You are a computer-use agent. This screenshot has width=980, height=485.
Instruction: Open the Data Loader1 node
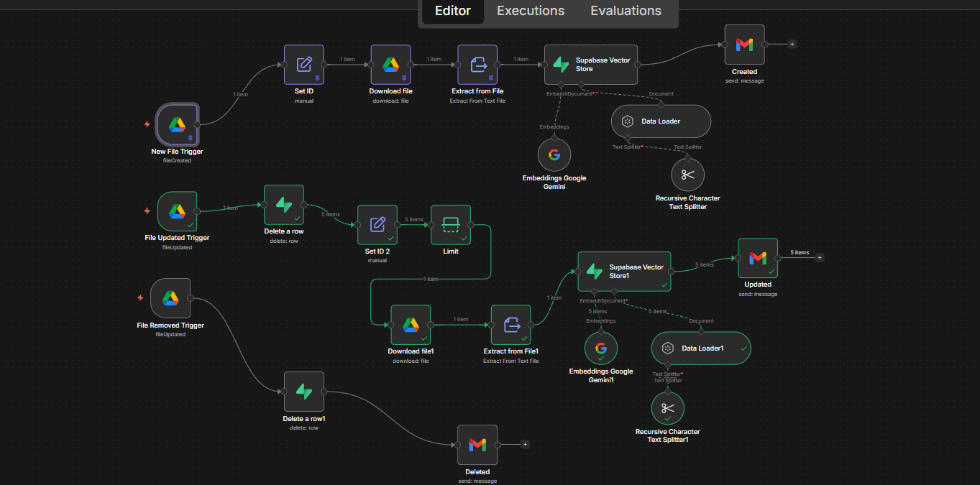(701, 348)
